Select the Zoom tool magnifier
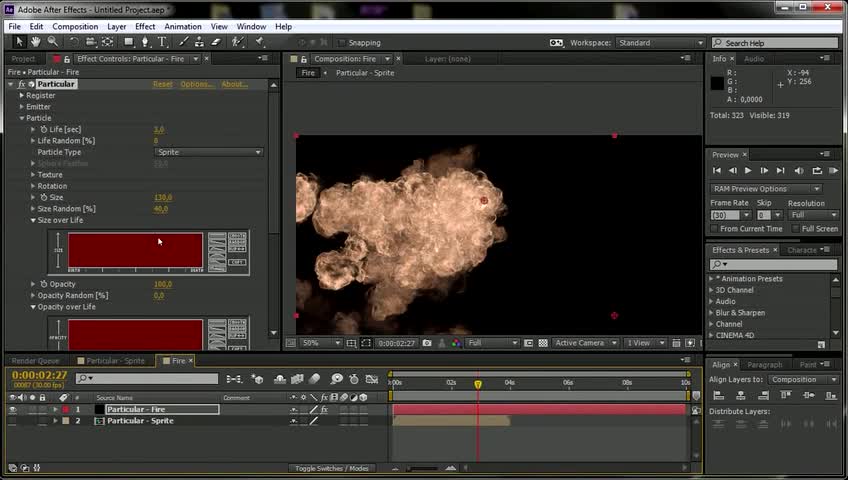 click(52, 42)
